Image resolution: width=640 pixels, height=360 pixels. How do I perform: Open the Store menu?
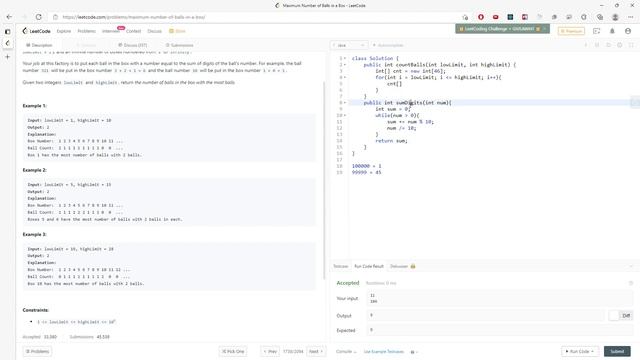(x=178, y=31)
